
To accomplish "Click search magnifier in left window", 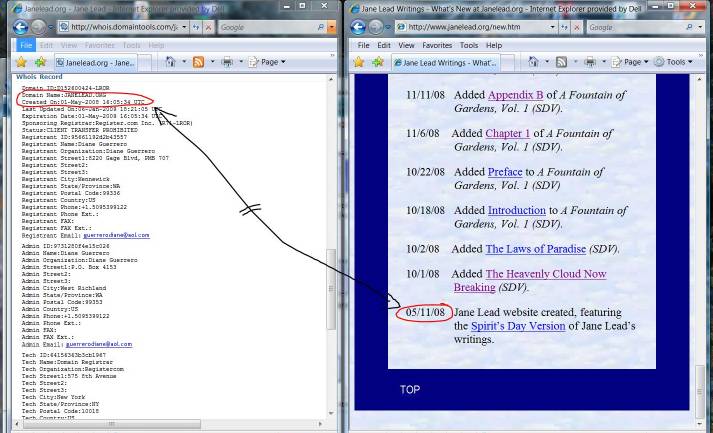I will (x=321, y=27).
